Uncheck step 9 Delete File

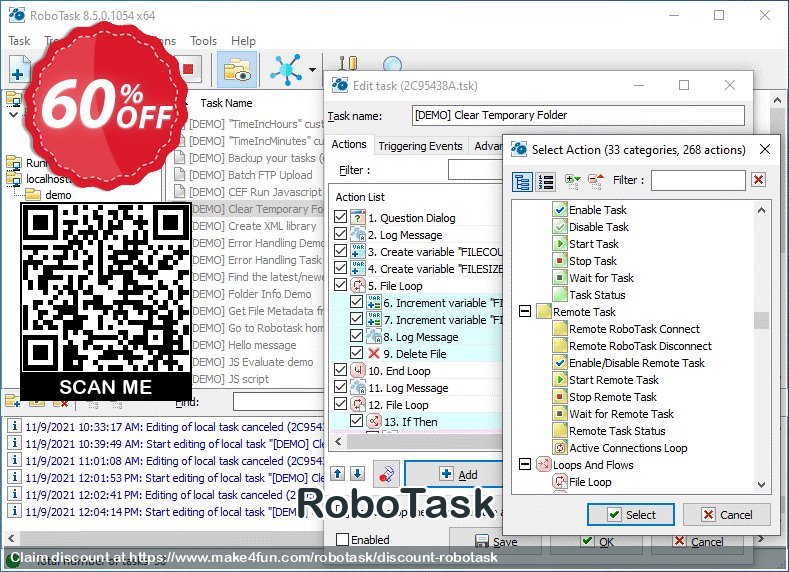coord(356,353)
